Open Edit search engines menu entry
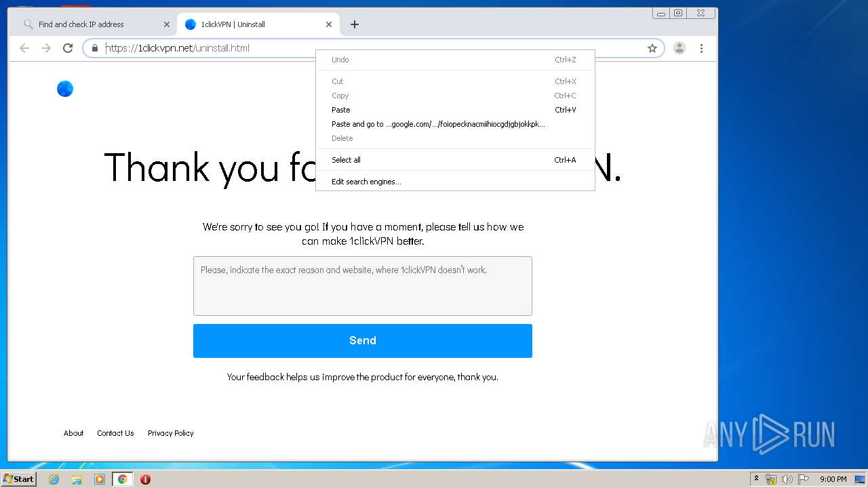The image size is (868, 488). (x=455, y=182)
